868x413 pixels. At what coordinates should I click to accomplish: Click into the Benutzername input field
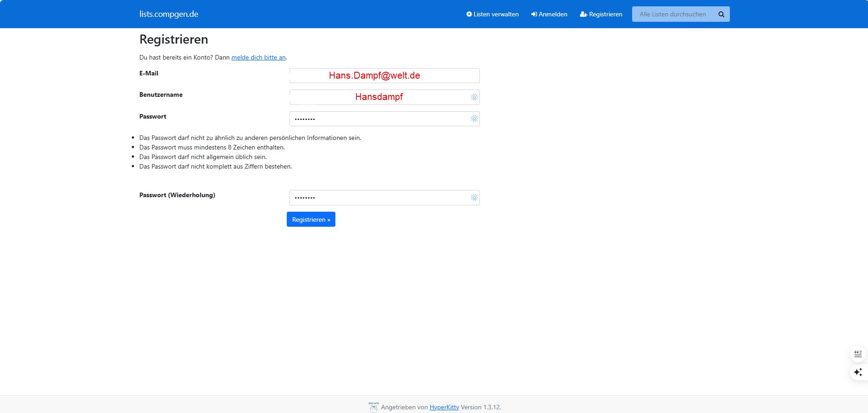[379, 97]
